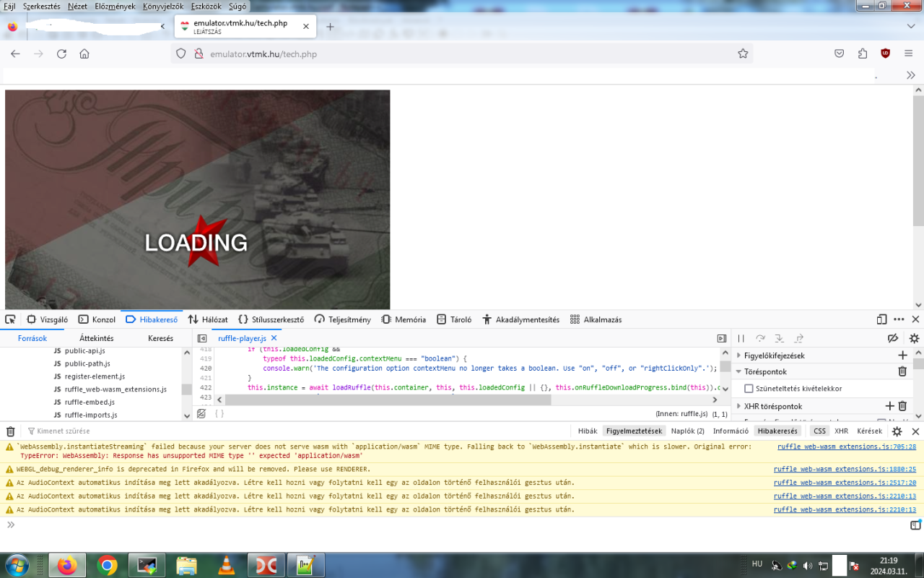Focus the Kimenet szűrése filter field
This screenshot has height=578, width=924.
(296, 431)
